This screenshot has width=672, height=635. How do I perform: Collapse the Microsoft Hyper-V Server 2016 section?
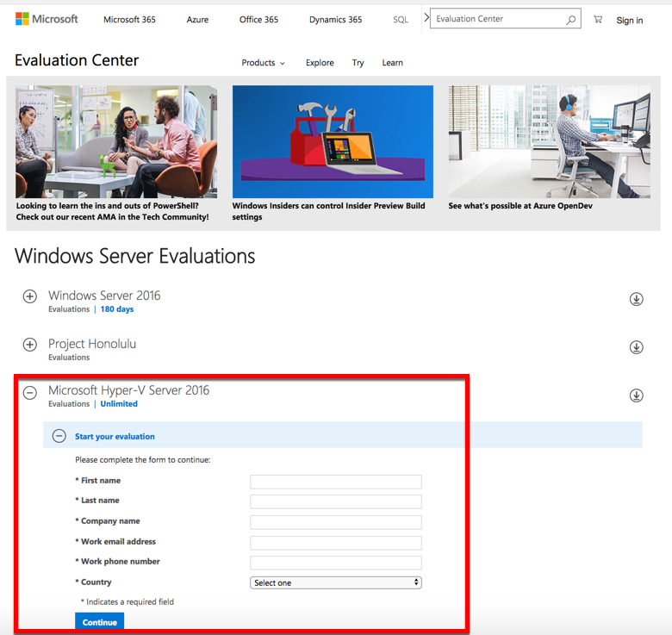[29, 393]
